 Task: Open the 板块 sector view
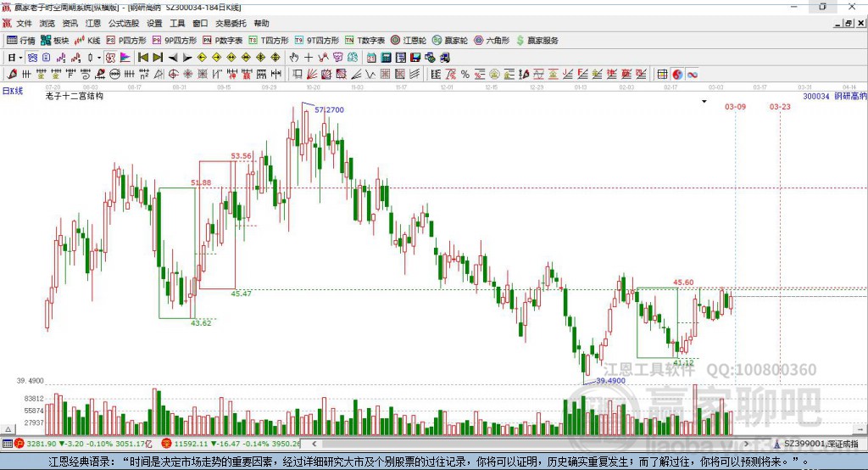click(x=54, y=41)
